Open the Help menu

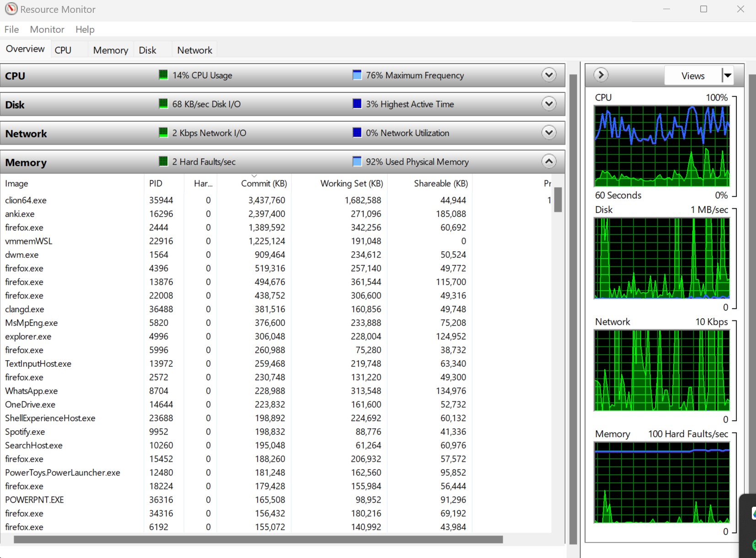click(x=85, y=29)
